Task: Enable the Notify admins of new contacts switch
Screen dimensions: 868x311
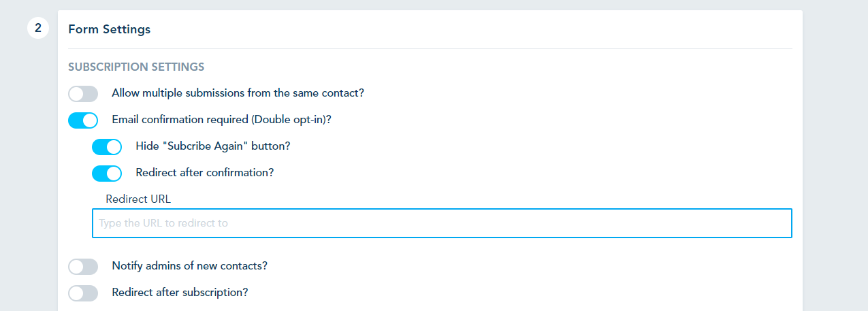Action: pos(83,267)
